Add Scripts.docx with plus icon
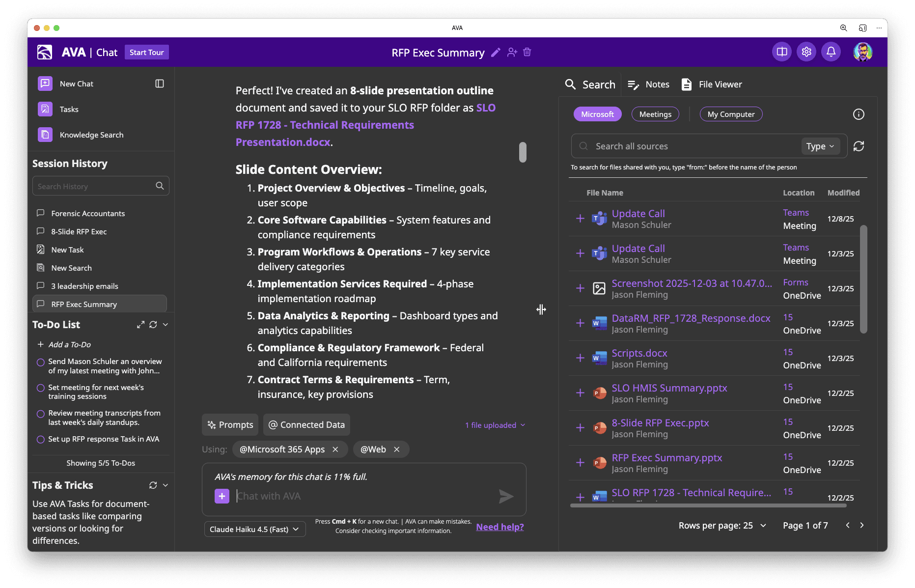Viewport: 915px width, 588px height. (580, 358)
